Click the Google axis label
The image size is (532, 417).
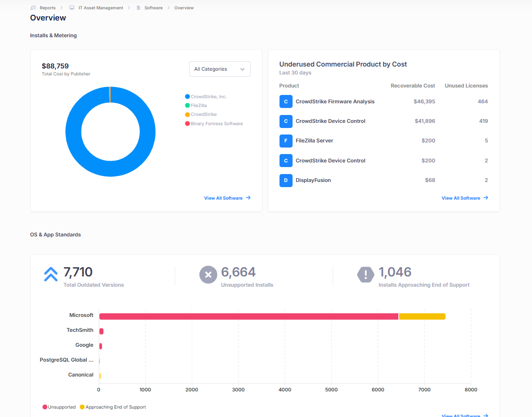point(84,345)
